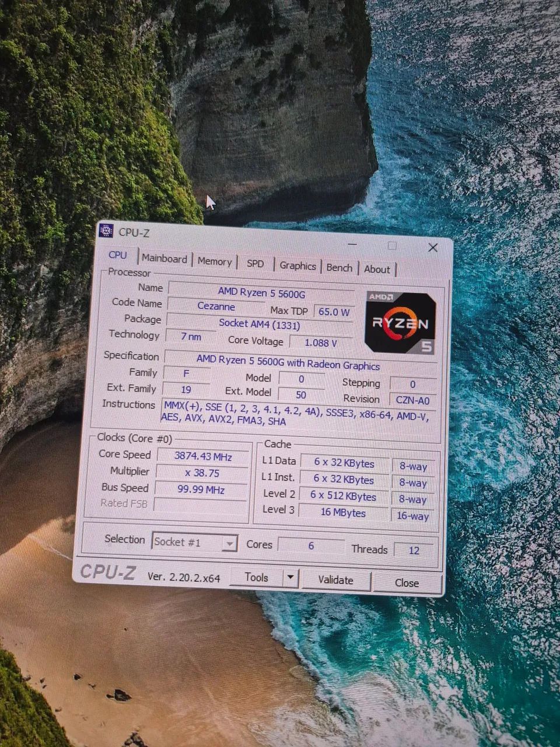Open the Socket #1 selection dropdown
560x747 pixels.
click(x=194, y=542)
